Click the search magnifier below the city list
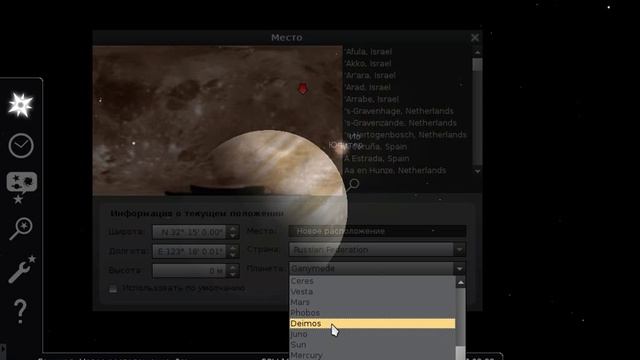 pos(353,185)
